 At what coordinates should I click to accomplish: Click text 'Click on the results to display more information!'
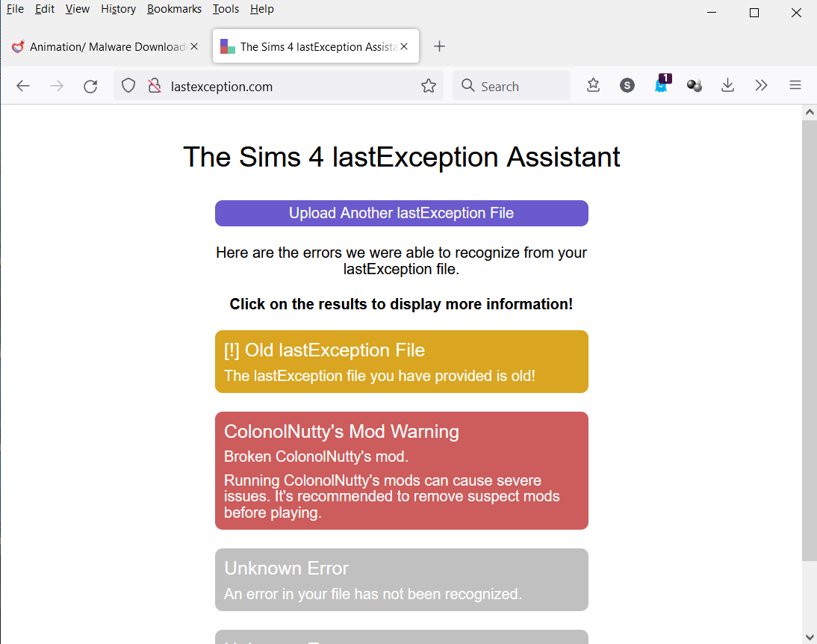click(x=401, y=304)
